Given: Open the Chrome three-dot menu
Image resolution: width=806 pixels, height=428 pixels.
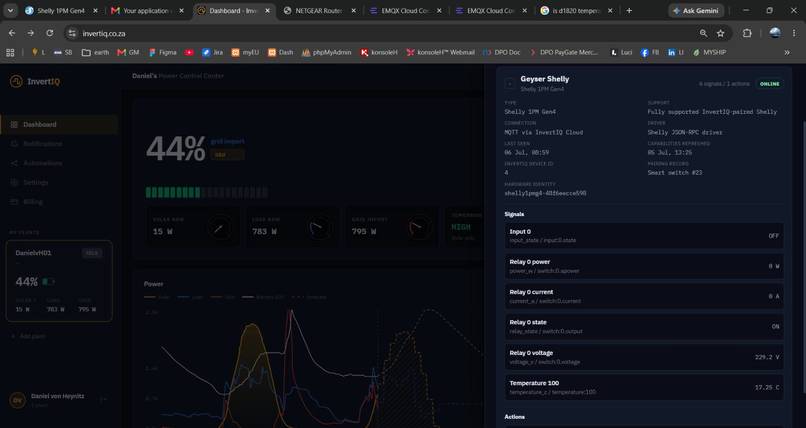Looking at the screenshot, I should pyautogui.click(x=794, y=33).
